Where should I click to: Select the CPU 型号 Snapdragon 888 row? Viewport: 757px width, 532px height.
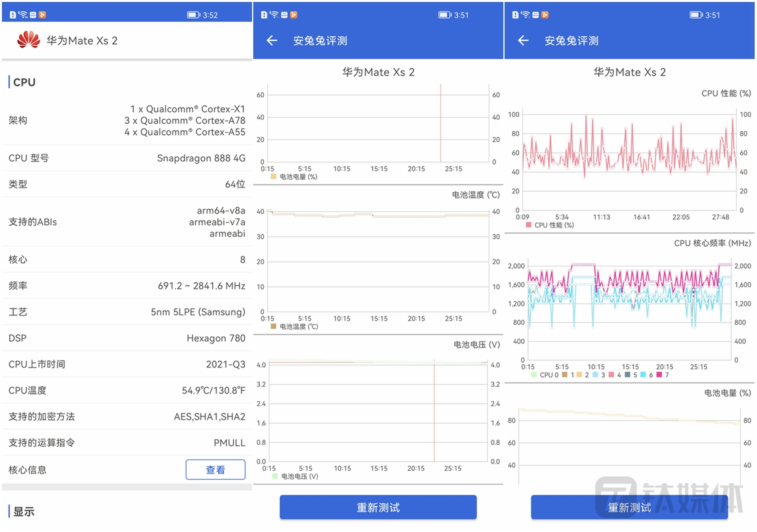coord(127,158)
